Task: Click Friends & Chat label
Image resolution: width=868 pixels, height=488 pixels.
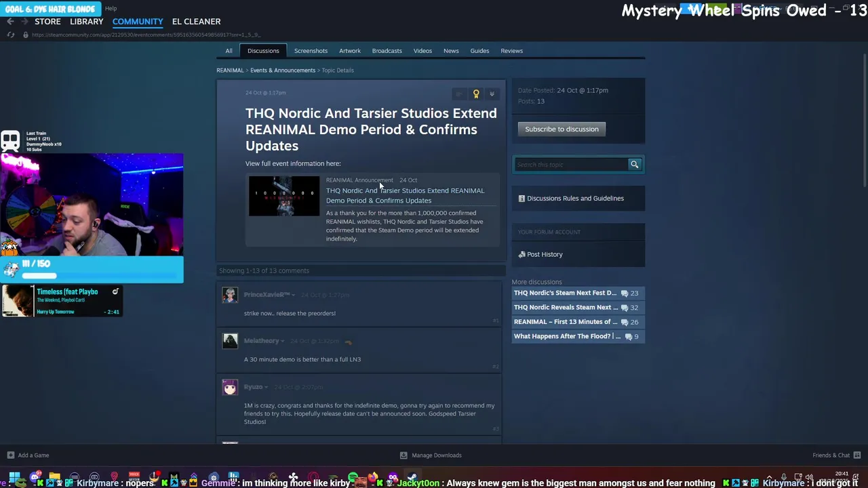Action: [831, 455]
